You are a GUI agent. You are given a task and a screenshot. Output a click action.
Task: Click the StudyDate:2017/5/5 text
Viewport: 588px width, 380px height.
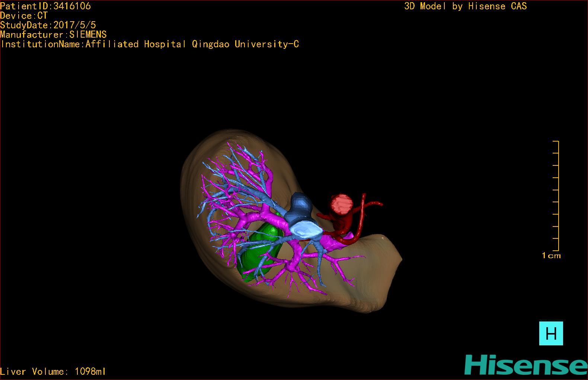pyautogui.click(x=48, y=25)
